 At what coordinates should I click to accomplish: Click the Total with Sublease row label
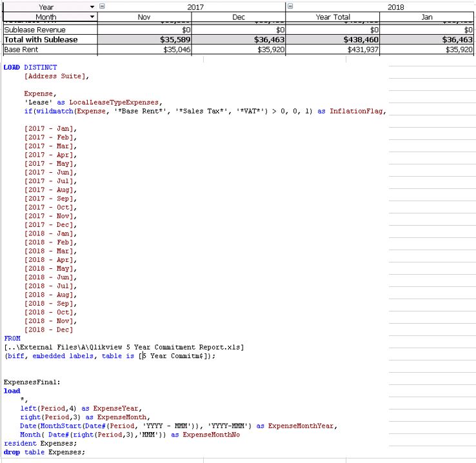(x=41, y=40)
